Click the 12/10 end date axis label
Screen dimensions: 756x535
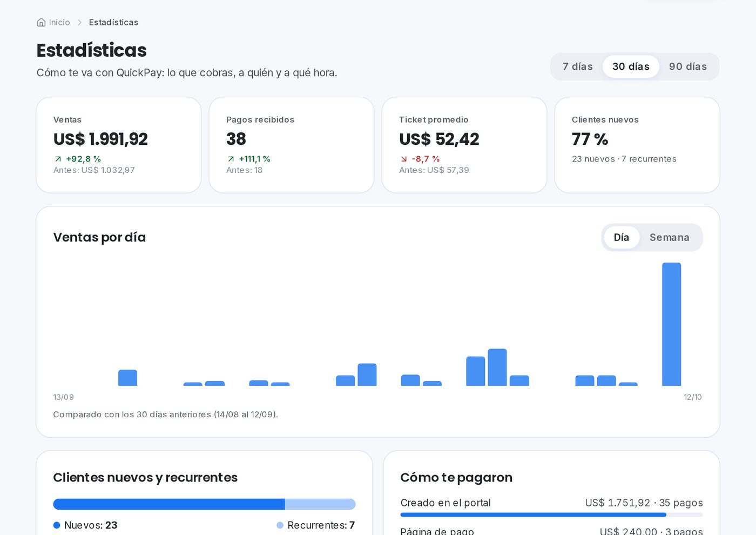693,397
